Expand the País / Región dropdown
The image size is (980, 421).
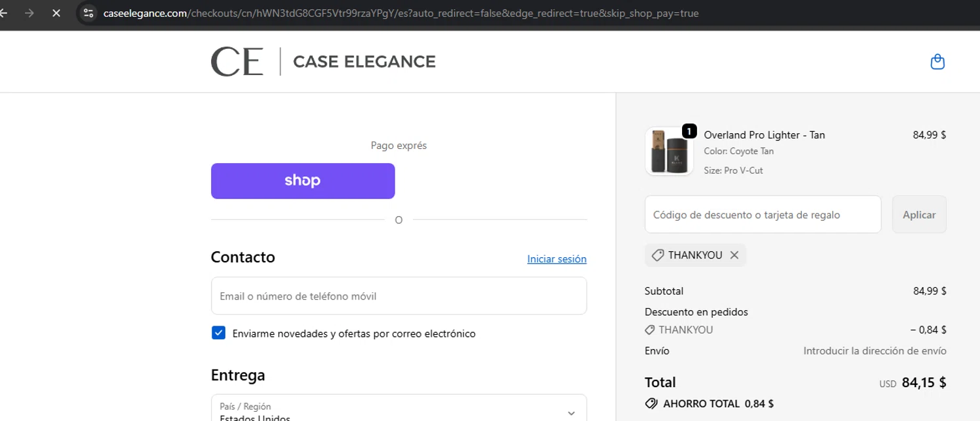399,408
